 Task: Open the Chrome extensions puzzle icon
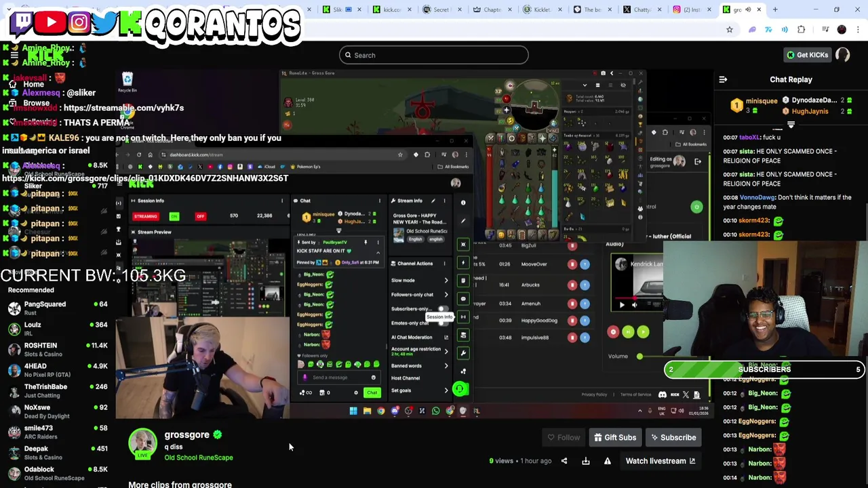click(x=802, y=29)
